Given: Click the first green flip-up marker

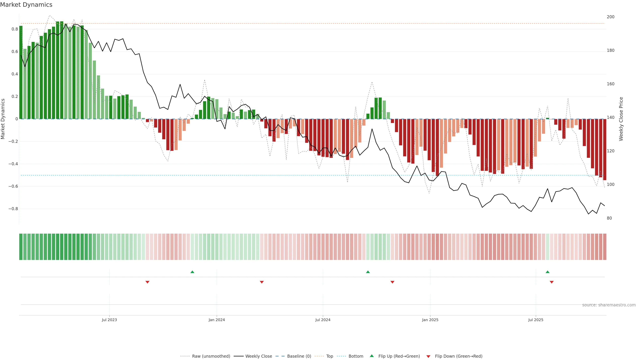Looking at the screenshot, I should click(192, 272).
